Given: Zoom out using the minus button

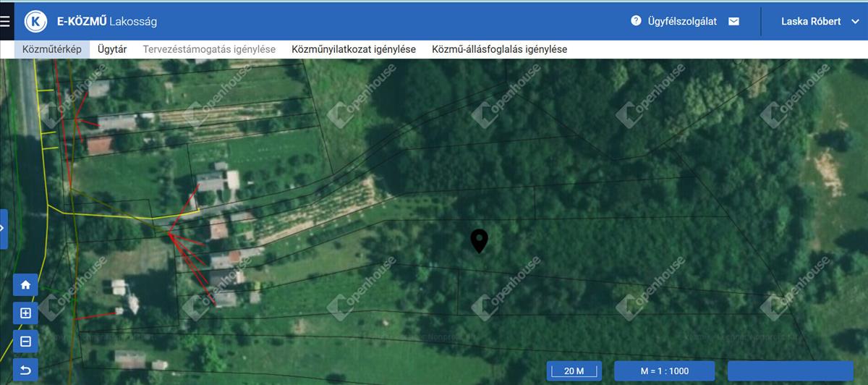Looking at the screenshot, I should click(25, 342).
